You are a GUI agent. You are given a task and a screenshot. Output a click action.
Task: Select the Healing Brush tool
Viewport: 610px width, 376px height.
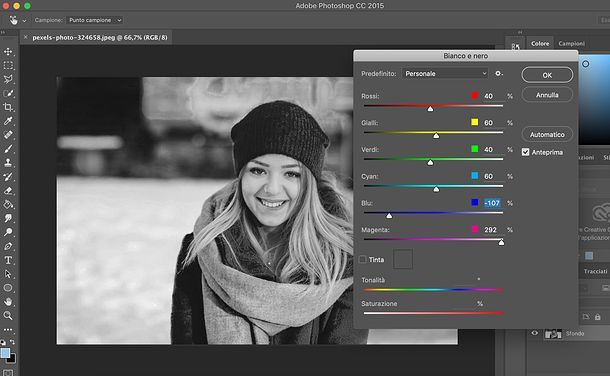click(8, 135)
